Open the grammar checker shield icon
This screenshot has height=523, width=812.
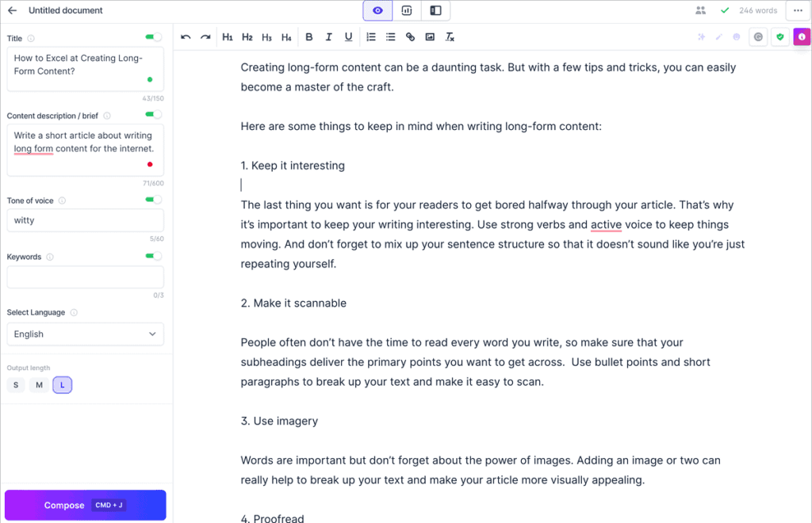pos(779,37)
